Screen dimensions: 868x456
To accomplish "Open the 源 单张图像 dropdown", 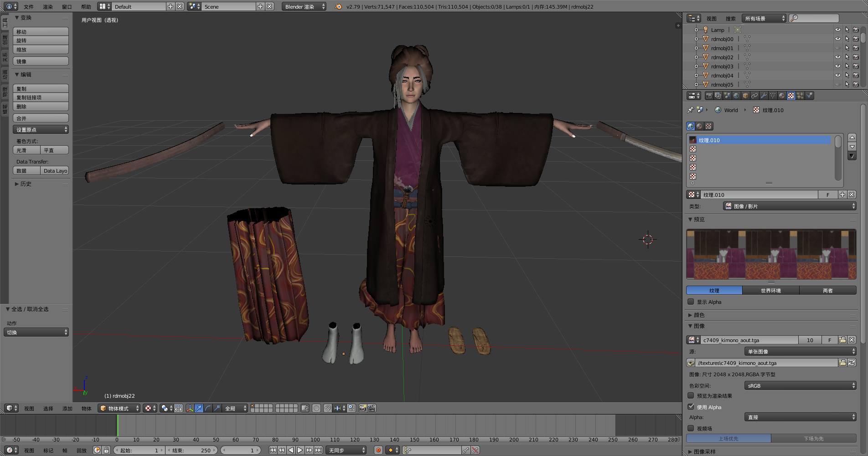I will [800, 351].
